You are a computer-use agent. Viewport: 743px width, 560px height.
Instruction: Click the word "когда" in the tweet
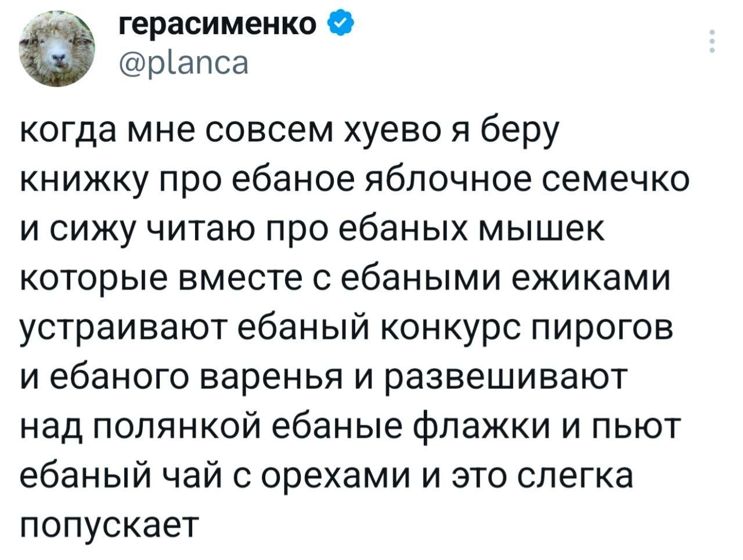pos(66,131)
